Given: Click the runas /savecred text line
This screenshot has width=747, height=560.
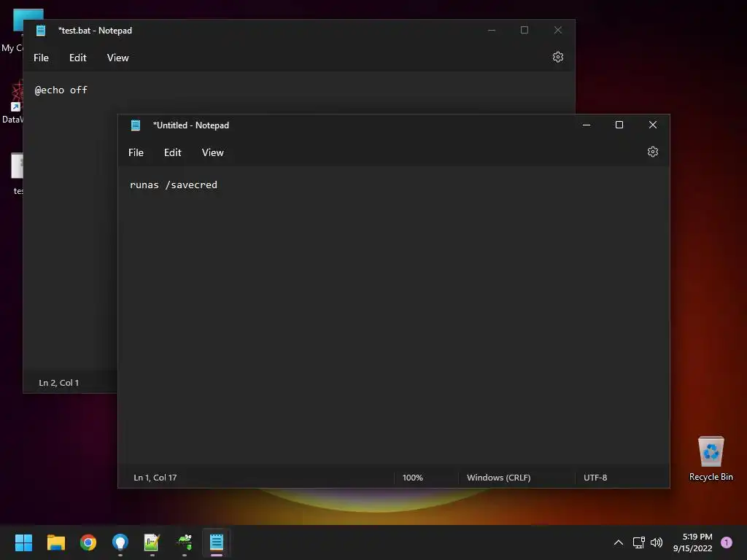Looking at the screenshot, I should [x=174, y=184].
